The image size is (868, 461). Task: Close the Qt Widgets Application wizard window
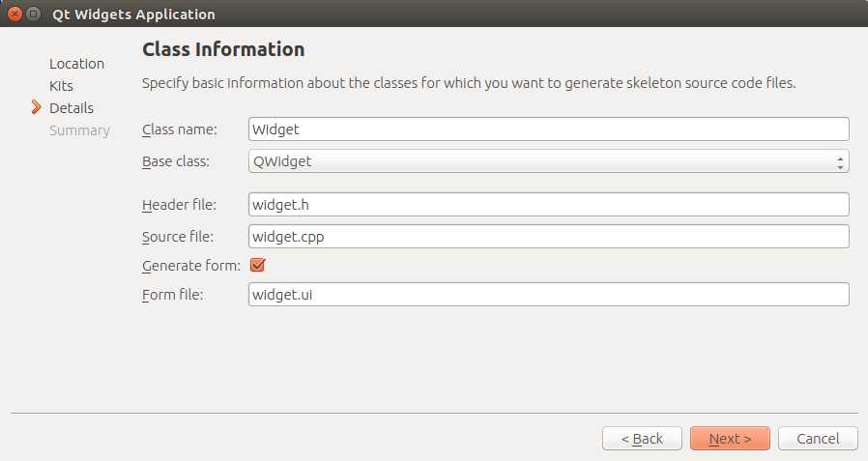[x=15, y=14]
